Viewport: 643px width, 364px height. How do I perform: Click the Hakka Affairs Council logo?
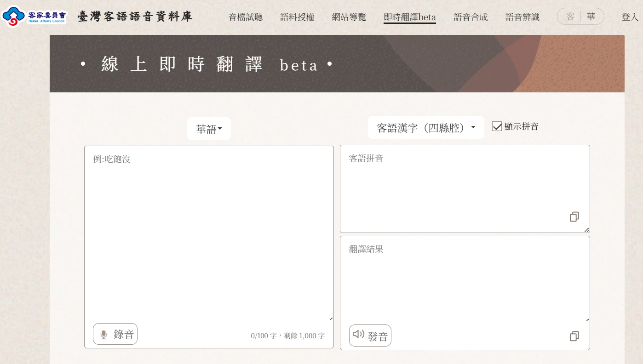click(34, 17)
